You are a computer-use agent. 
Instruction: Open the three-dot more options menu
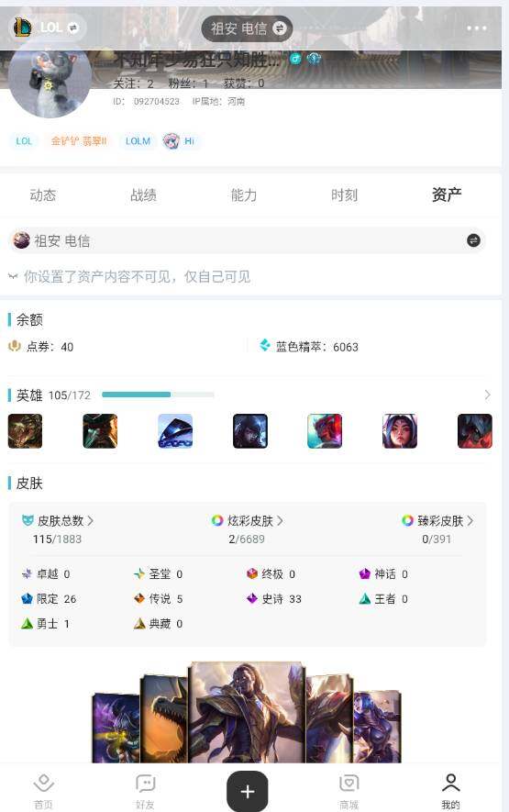(476, 28)
